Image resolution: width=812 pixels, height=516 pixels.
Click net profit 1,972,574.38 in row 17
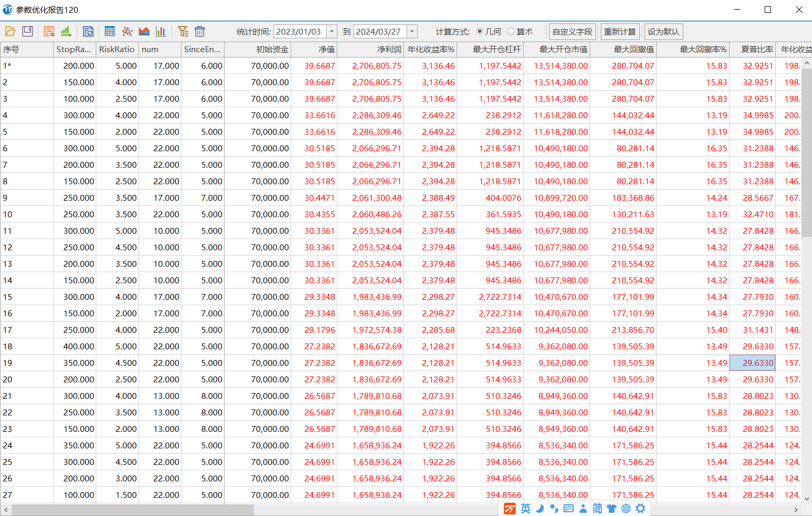coord(377,330)
